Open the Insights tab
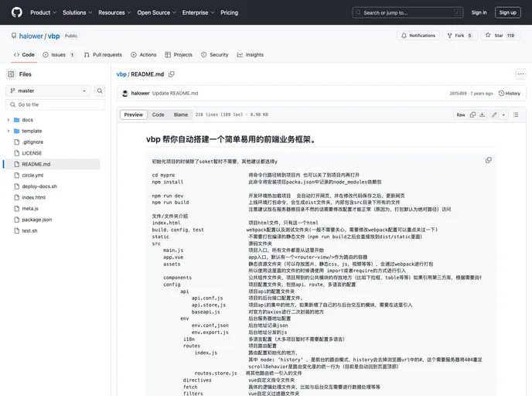532x396 pixels. (x=250, y=55)
